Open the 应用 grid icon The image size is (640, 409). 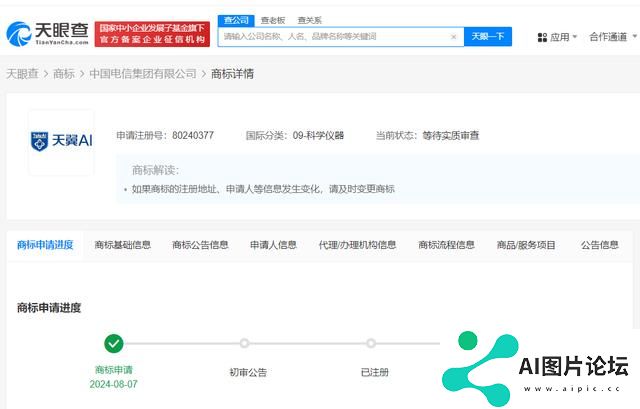point(542,38)
